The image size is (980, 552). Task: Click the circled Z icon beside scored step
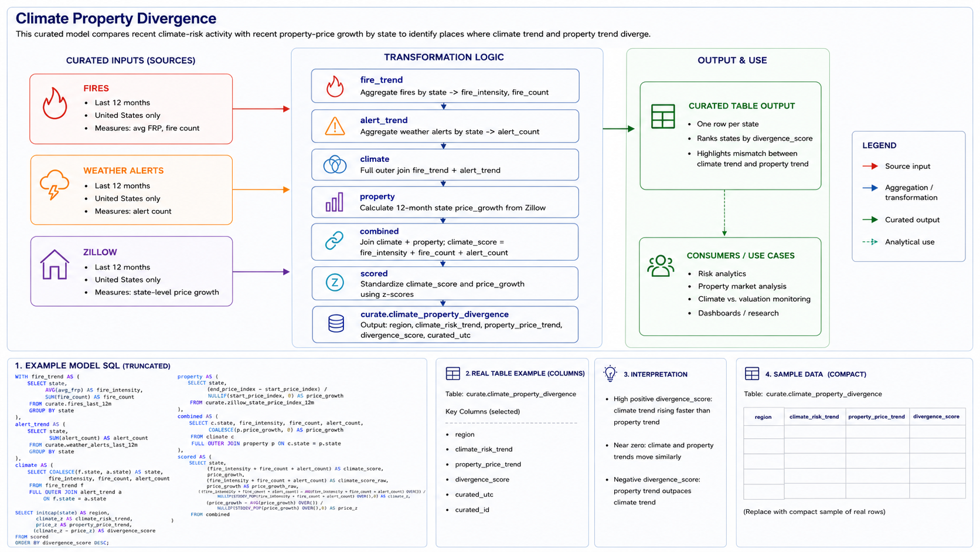point(335,283)
